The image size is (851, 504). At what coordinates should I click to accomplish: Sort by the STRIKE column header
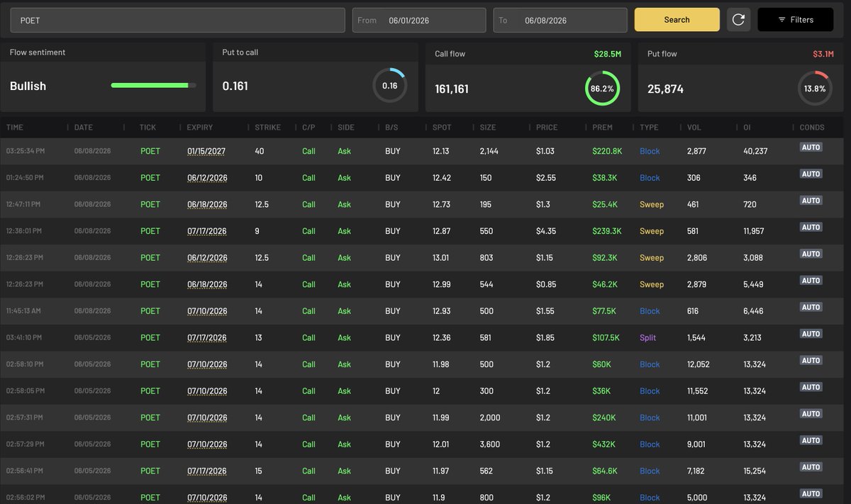(268, 128)
